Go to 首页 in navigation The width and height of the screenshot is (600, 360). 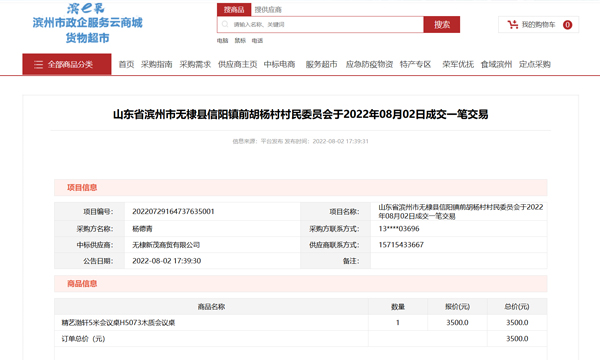click(126, 64)
